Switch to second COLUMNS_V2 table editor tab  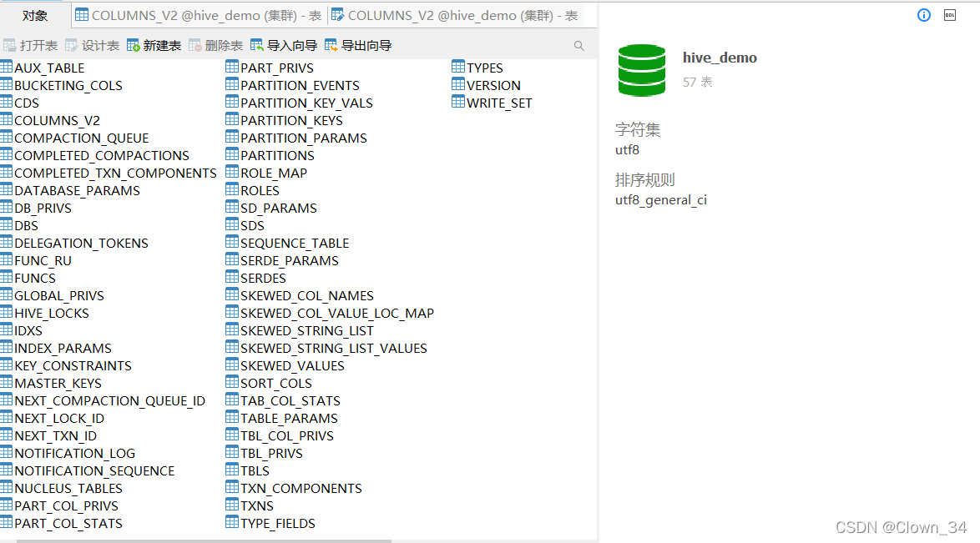coord(455,16)
